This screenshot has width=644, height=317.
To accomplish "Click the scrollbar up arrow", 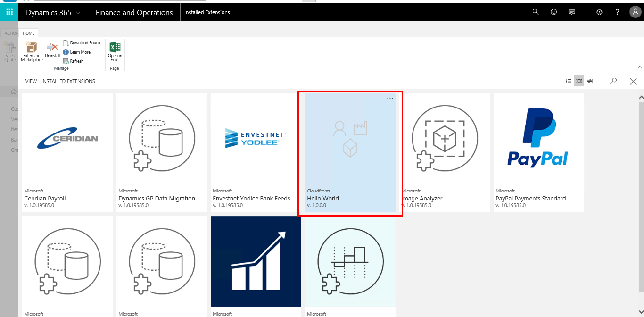I will coord(641,97).
